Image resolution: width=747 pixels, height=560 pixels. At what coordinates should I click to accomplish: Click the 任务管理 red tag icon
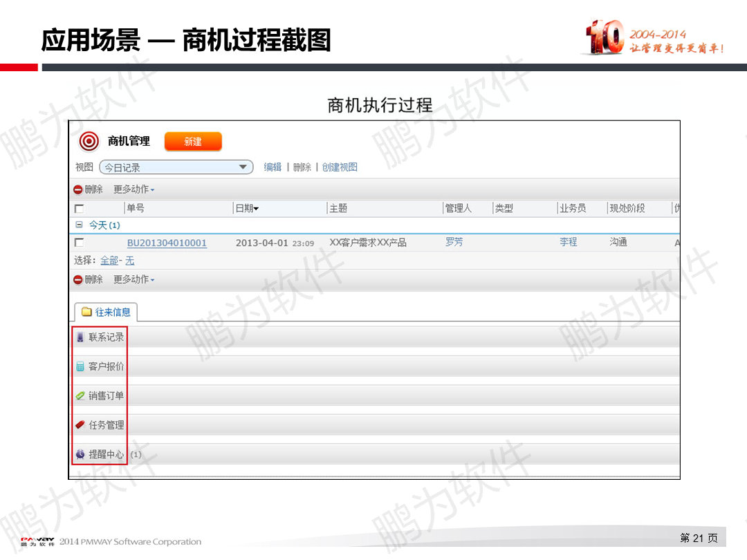coord(80,424)
